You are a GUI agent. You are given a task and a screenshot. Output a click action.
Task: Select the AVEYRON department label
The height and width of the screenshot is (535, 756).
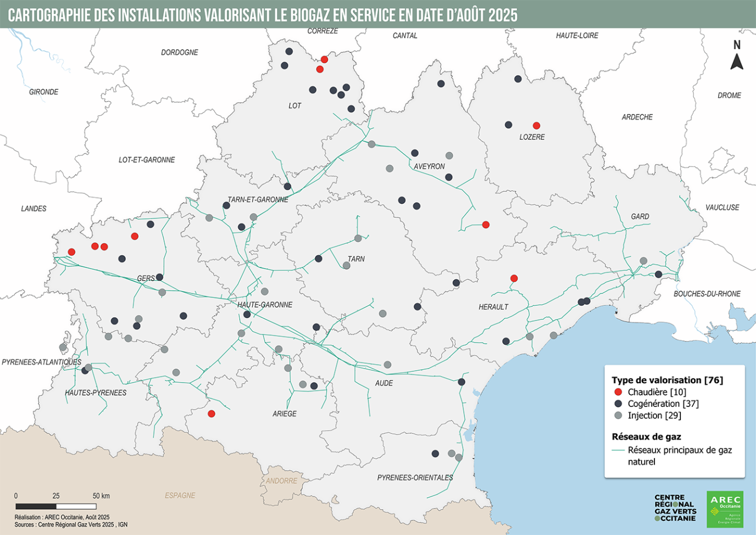(430, 166)
